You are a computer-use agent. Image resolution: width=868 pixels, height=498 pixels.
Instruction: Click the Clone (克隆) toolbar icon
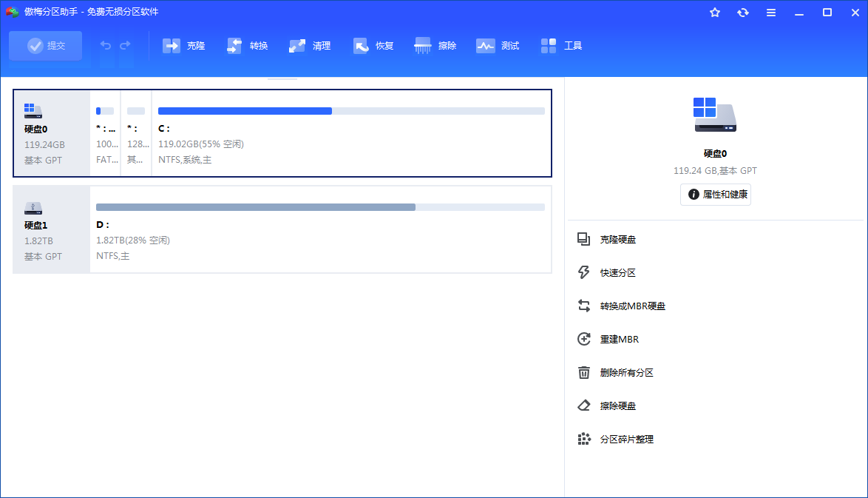coord(172,46)
